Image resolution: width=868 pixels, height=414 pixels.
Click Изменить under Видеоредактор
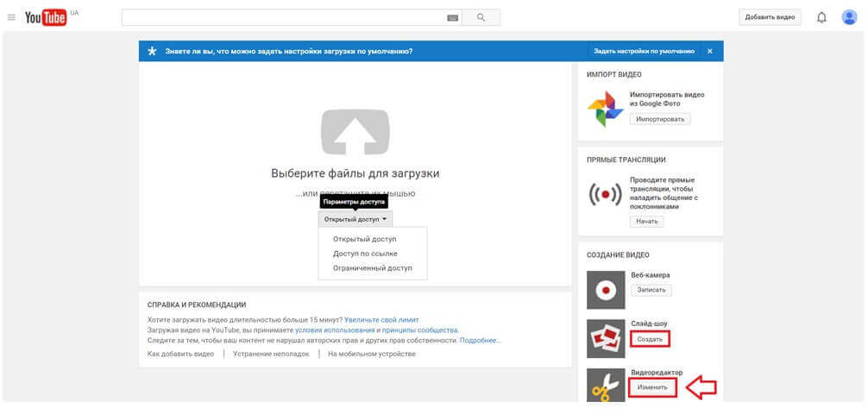(x=652, y=387)
